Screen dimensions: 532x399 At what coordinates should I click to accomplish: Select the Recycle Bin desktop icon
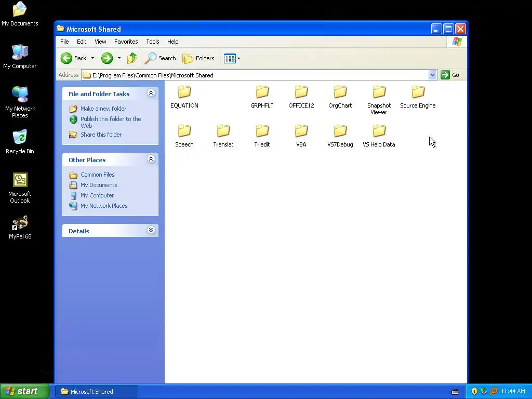click(x=20, y=142)
